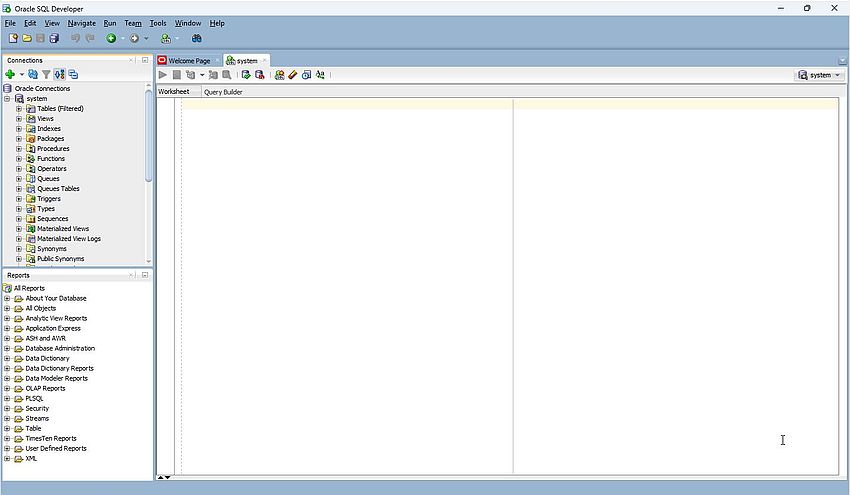Toggle the schema browser icon in Connections
The height and width of the screenshot is (495, 850).
[x=60, y=74]
